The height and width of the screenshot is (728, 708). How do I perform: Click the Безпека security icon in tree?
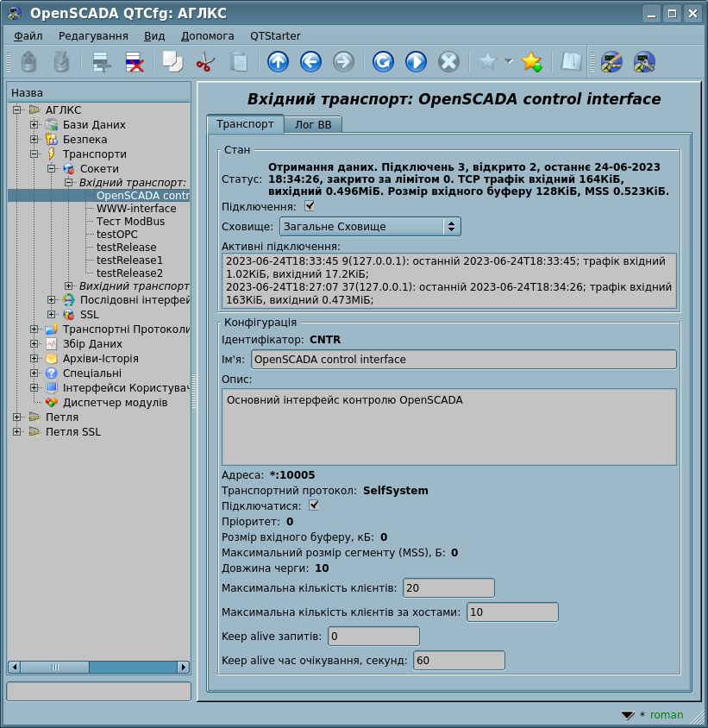pos(51,139)
